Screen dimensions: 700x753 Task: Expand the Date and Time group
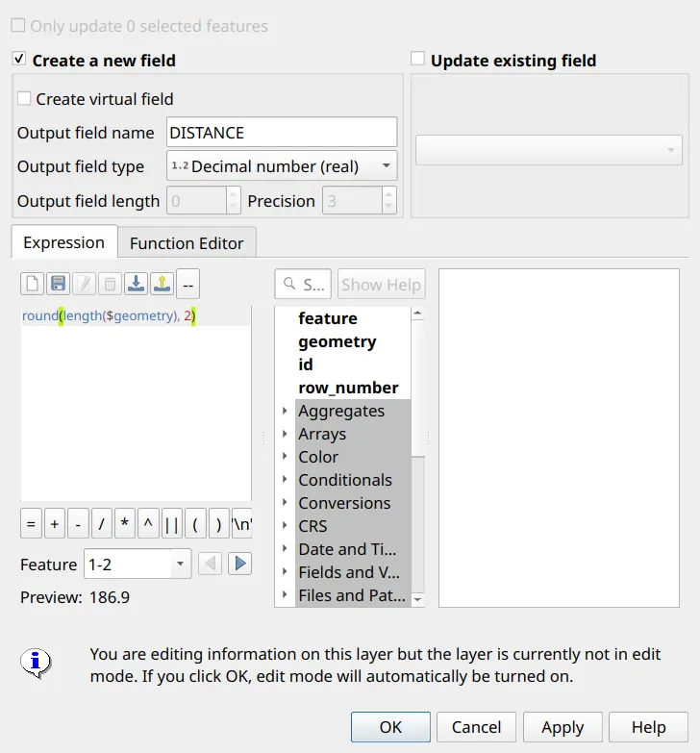tap(285, 548)
